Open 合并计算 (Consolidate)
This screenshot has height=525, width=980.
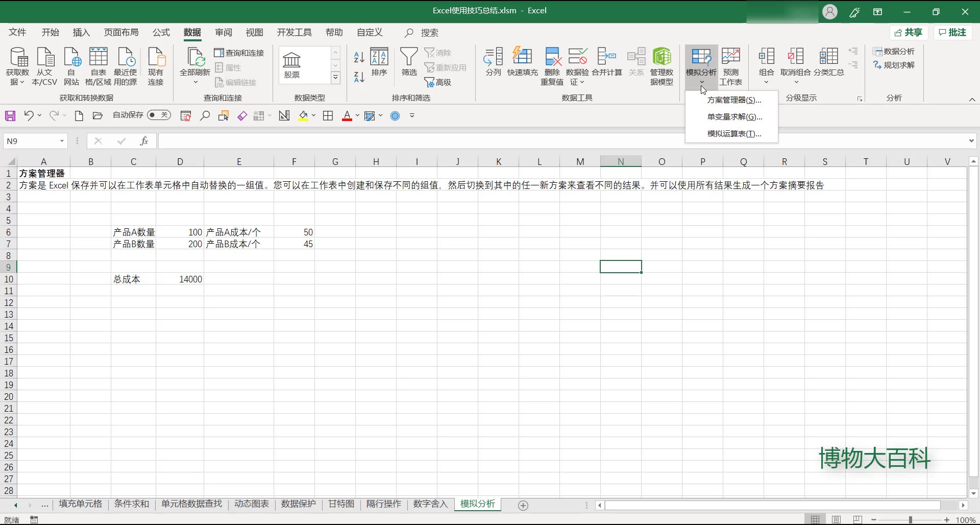607,62
